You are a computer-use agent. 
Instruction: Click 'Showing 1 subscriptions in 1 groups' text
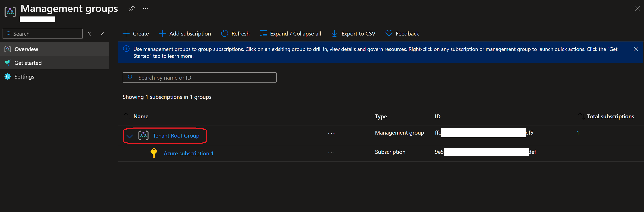167,97
